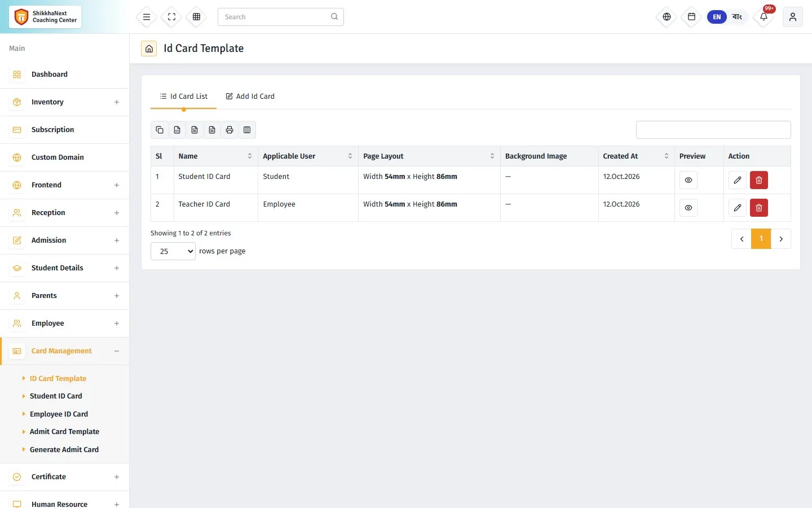Click the globe icon in top bar

667,17
